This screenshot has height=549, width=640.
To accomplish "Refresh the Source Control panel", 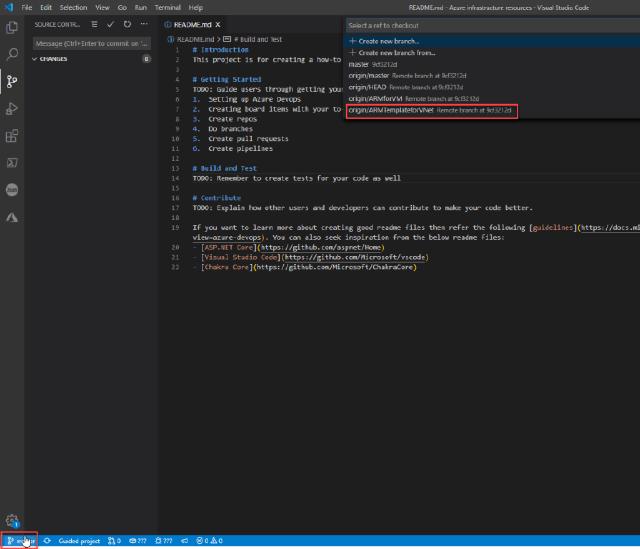I will click(x=127, y=23).
